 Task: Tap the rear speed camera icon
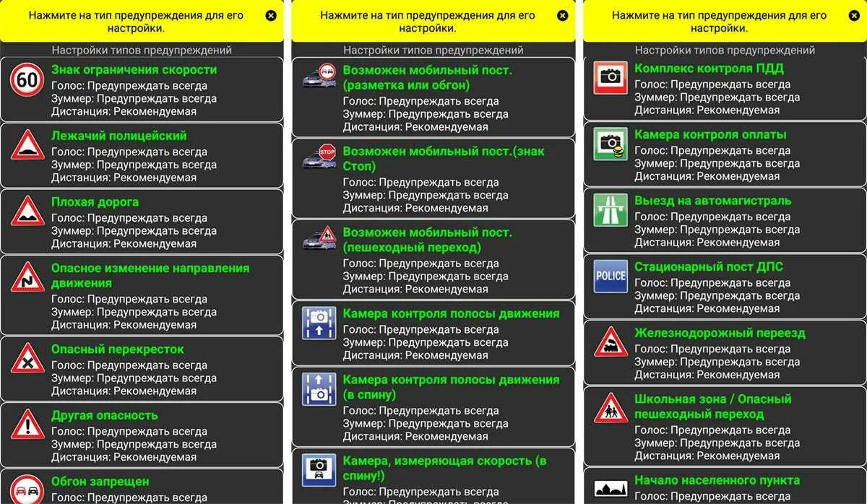(x=319, y=470)
